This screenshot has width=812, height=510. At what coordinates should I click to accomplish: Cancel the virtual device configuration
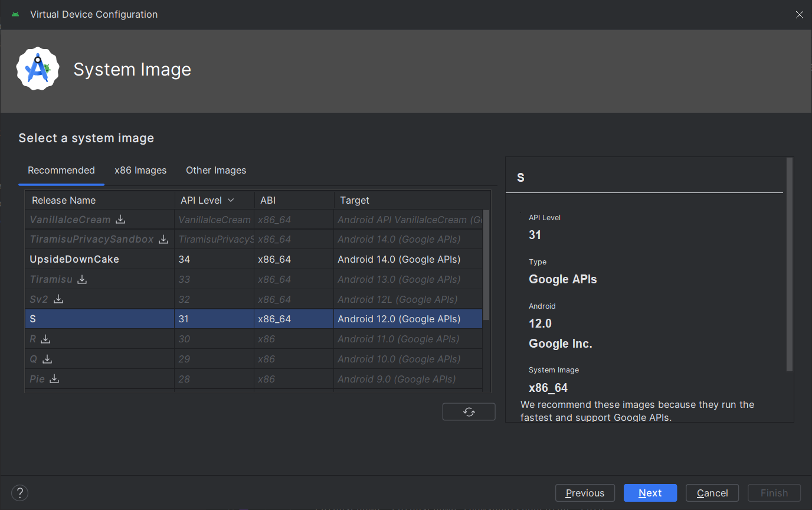[x=712, y=493]
